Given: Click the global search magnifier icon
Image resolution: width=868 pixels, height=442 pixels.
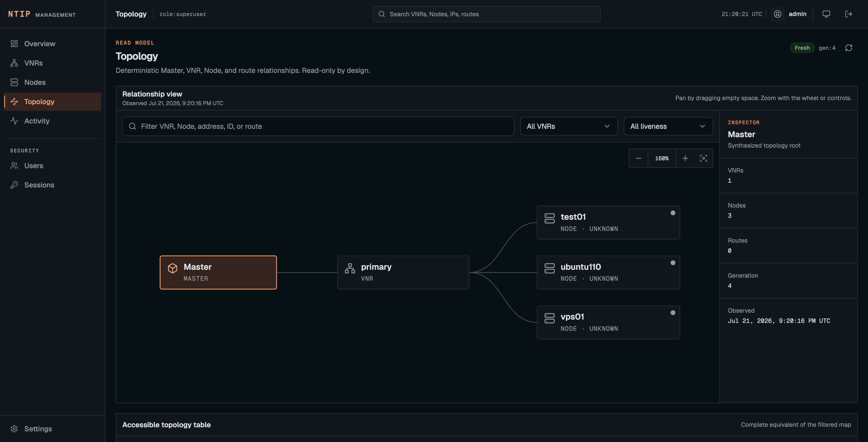Looking at the screenshot, I should (x=382, y=14).
